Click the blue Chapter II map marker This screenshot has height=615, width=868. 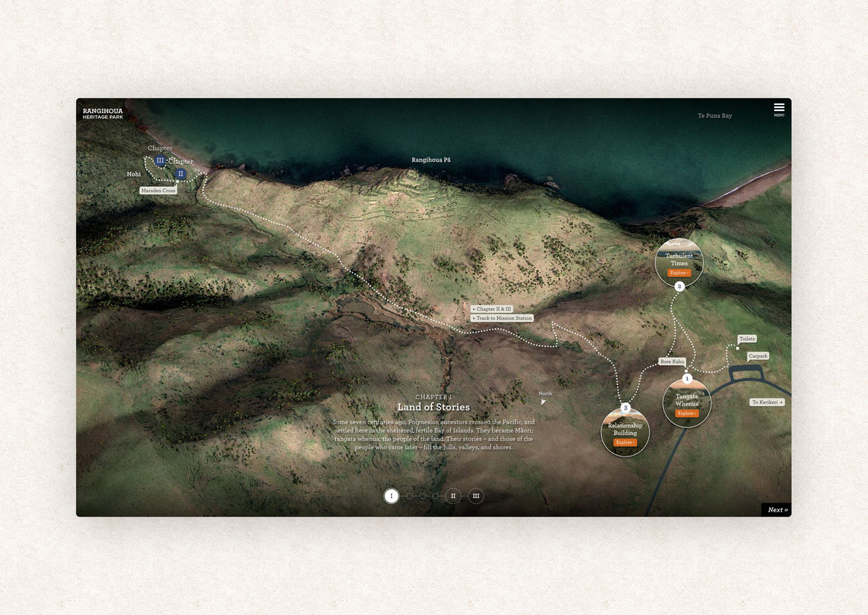click(x=180, y=173)
